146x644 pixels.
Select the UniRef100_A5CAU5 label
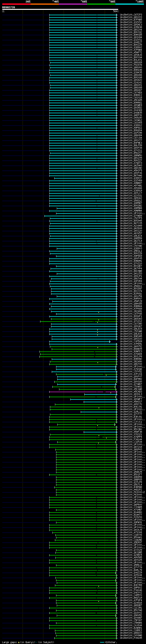[x=131, y=100]
